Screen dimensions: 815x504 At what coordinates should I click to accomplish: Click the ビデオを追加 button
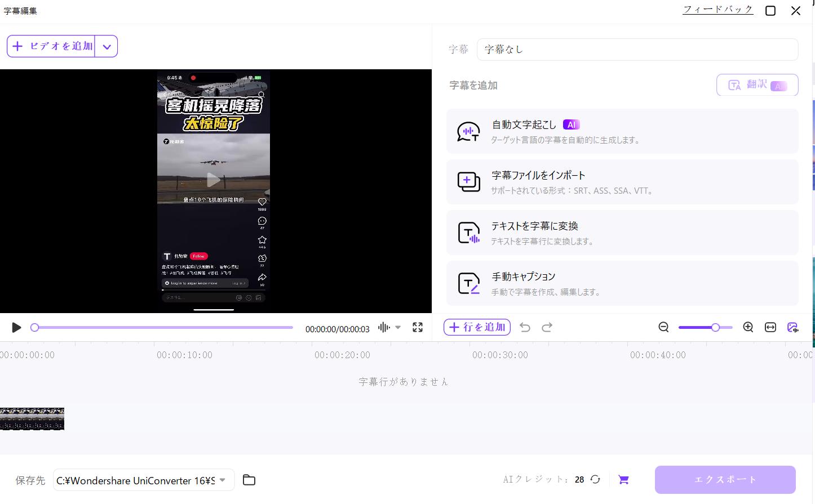(x=51, y=46)
